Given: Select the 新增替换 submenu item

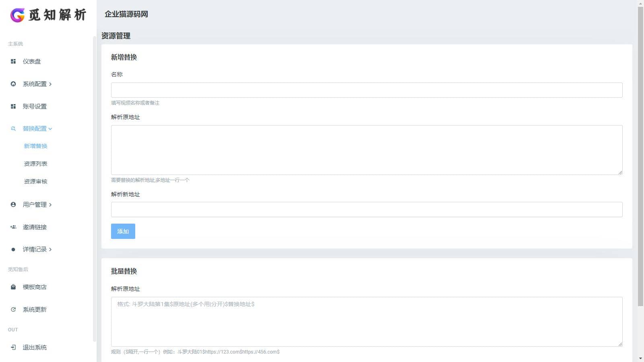Looking at the screenshot, I should (x=35, y=146).
